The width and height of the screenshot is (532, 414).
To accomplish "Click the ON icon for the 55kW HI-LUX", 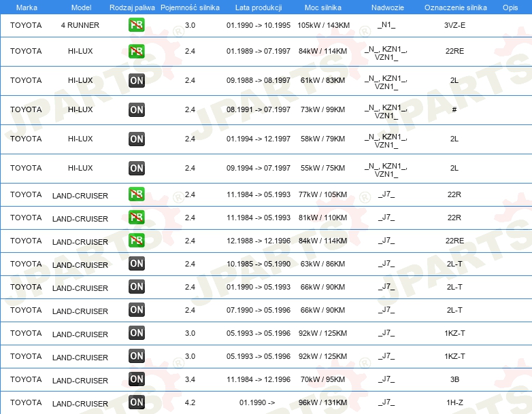I will (x=136, y=168).
